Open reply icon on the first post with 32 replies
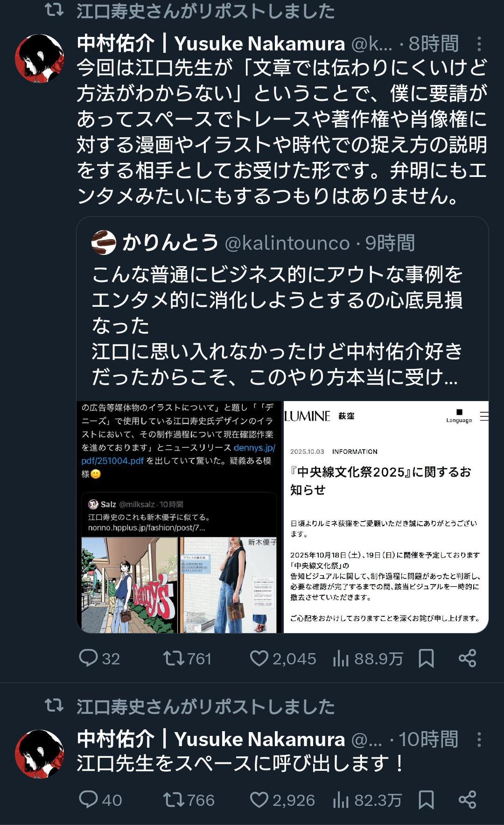 click(88, 658)
